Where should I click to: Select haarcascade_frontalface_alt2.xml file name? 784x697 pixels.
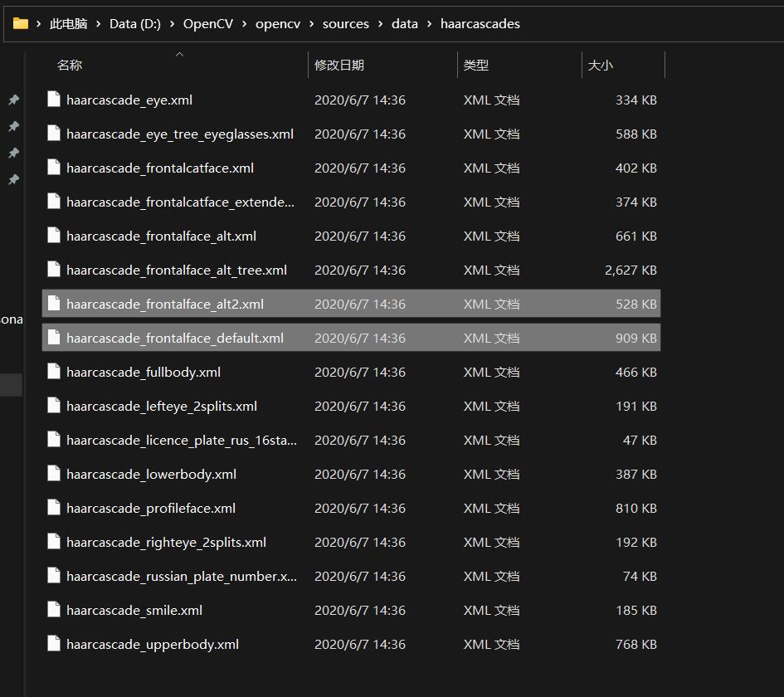pyautogui.click(x=165, y=304)
